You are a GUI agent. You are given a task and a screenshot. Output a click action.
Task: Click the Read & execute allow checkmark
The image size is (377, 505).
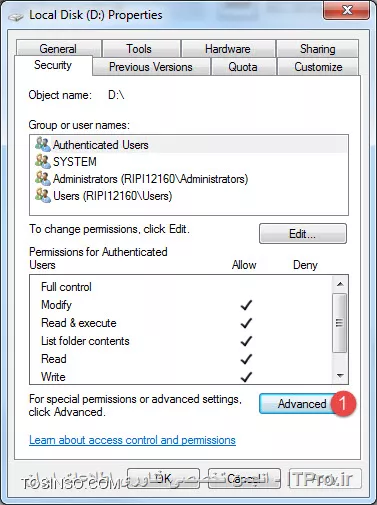tap(246, 323)
